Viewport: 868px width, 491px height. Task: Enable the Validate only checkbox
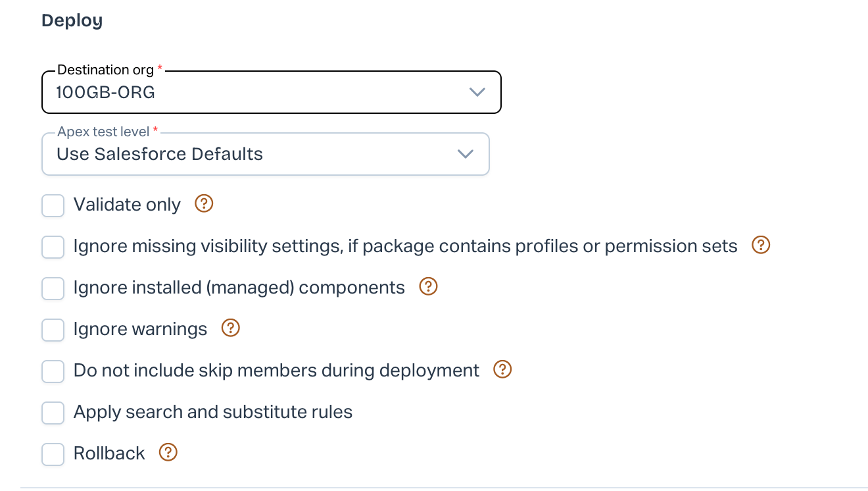[x=53, y=205]
